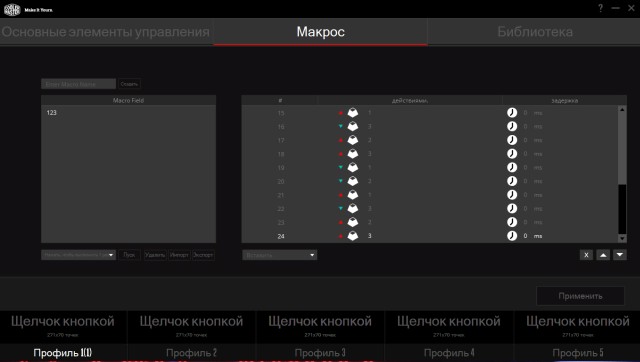Click the keycap icon in row 24
The width and height of the screenshot is (640, 362).
353,236
